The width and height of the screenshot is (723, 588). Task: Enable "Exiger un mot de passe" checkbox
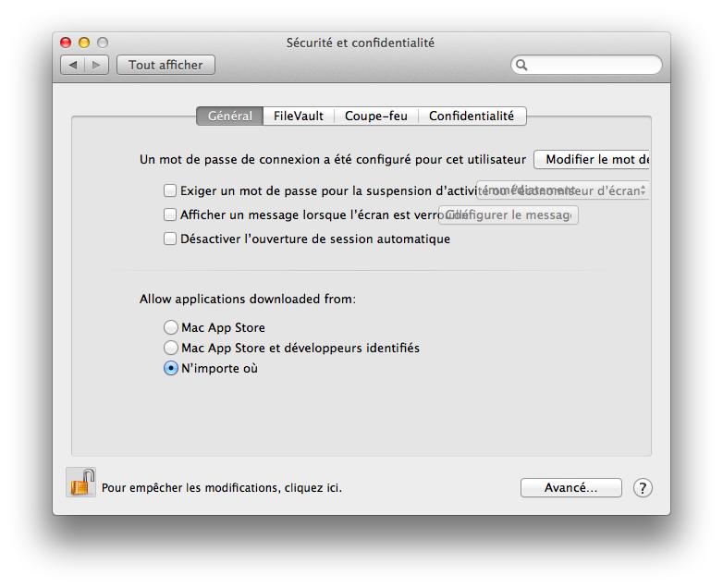170,190
